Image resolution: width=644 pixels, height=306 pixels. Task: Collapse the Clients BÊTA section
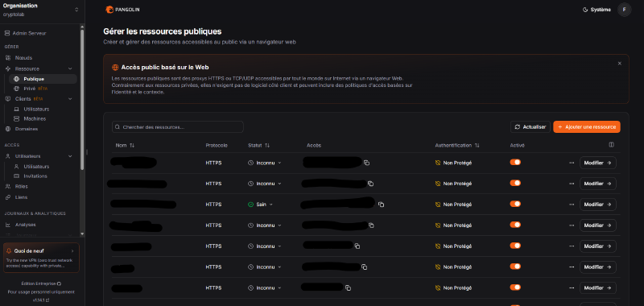(70, 99)
